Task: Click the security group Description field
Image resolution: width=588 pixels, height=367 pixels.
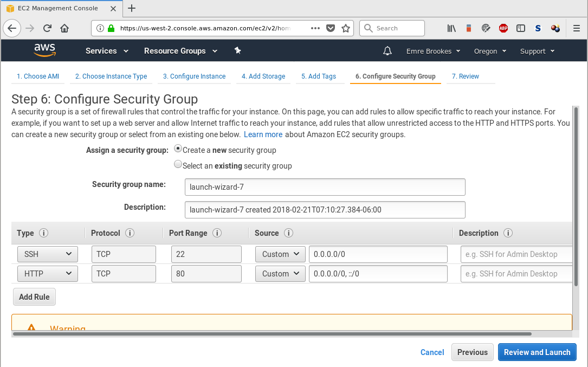Action: [x=325, y=210]
